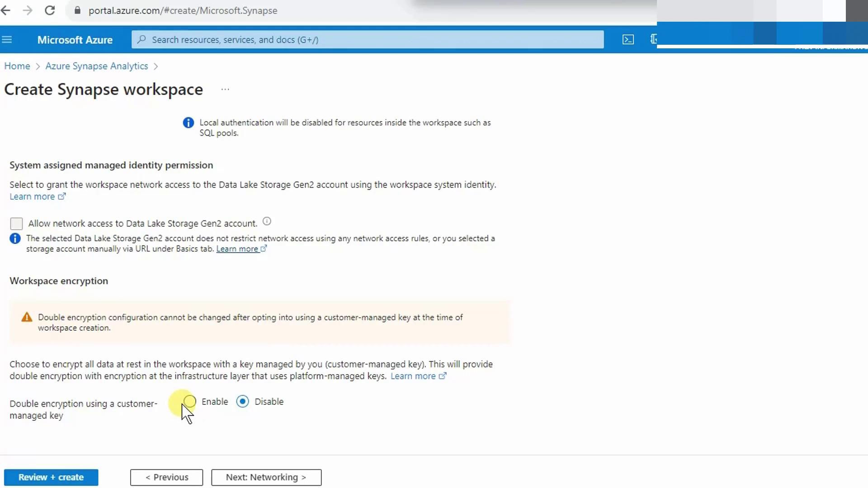Click the browser reload icon
Viewport: 868px width, 488px height.
click(50, 10)
